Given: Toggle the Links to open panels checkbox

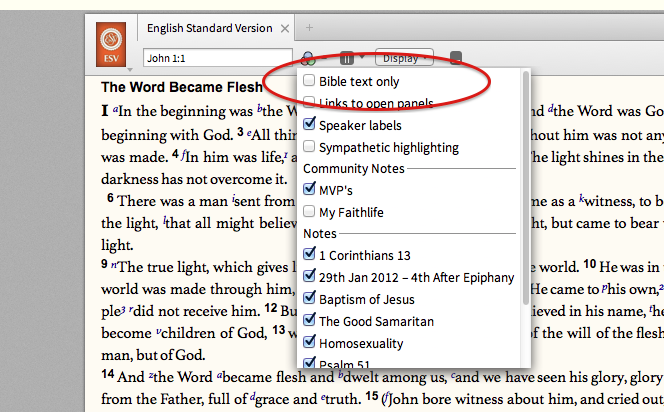Looking at the screenshot, I should tap(309, 102).
